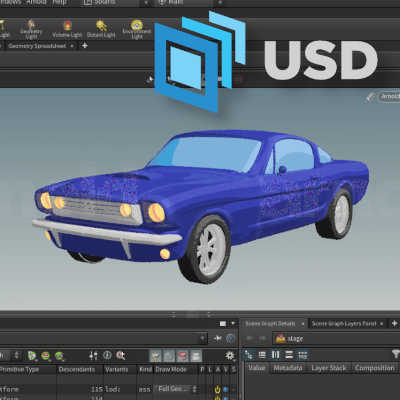Click the filter funnel icon in details panel
The width and height of the screenshot is (400, 400).
[x=395, y=354]
